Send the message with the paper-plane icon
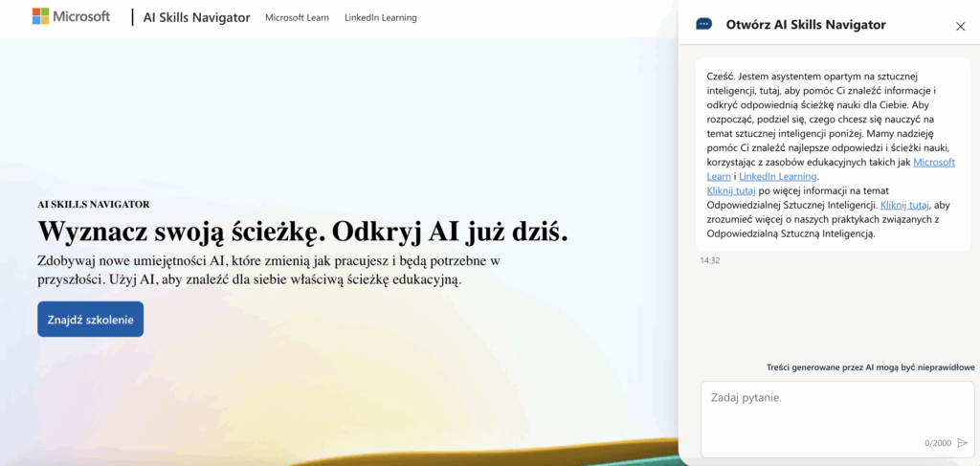Screen dimensions: 980x466 click(x=963, y=443)
